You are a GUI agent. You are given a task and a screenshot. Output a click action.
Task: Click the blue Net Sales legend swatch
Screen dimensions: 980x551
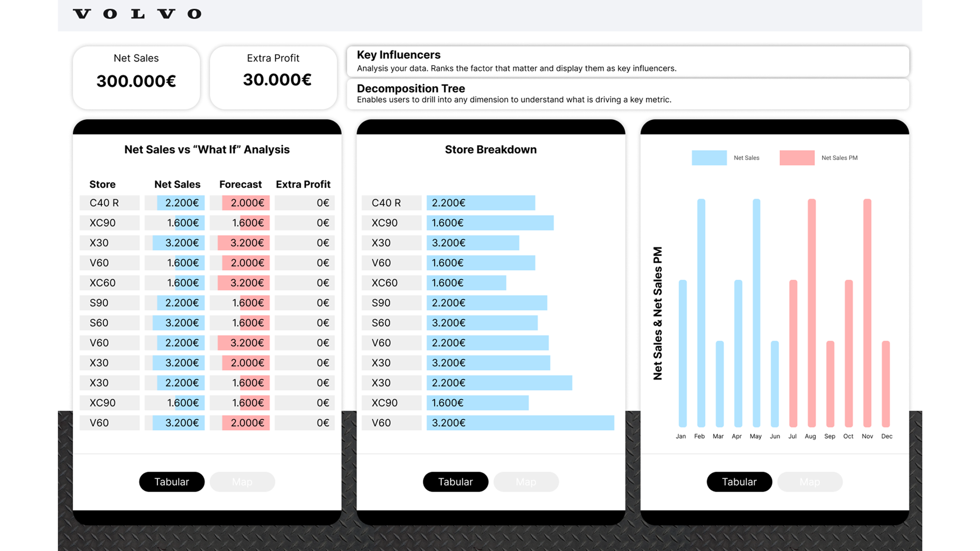click(x=709, y=158)
